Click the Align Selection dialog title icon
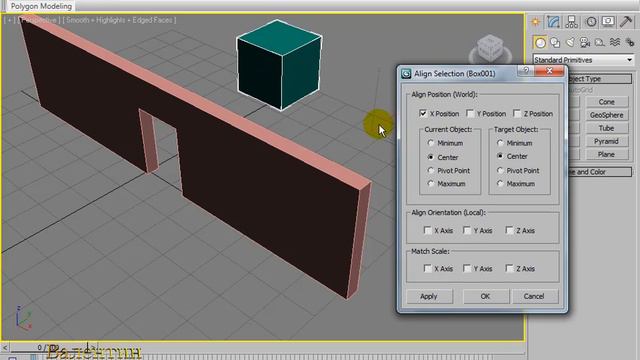The image size is (640, 360). (406, 73)
